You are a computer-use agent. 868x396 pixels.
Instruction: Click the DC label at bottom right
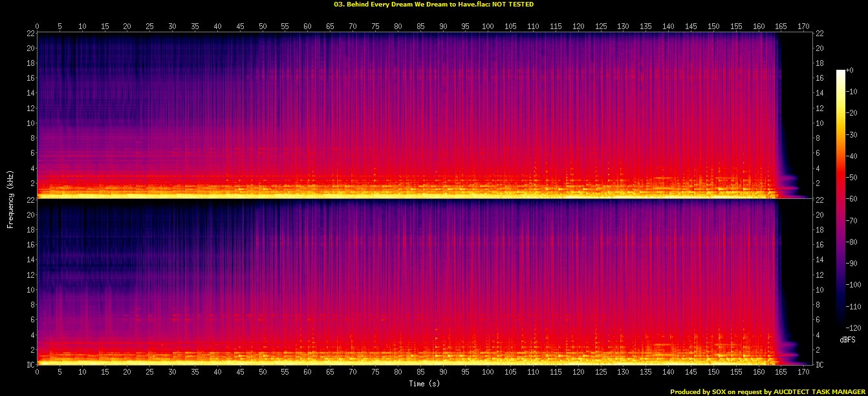[x=821, y=365]
